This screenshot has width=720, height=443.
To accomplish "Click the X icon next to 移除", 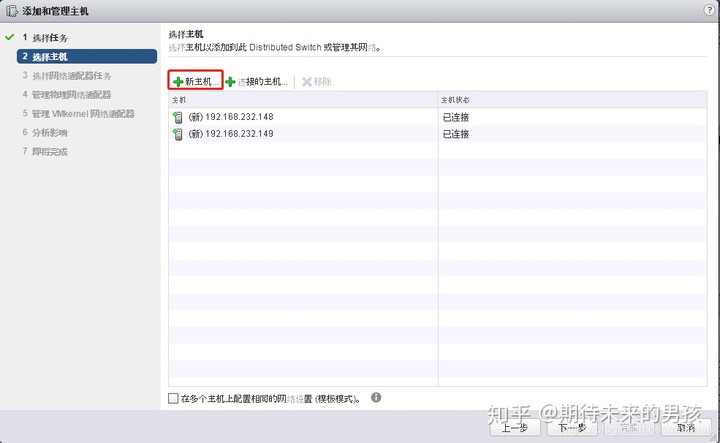I will point(307,82).
